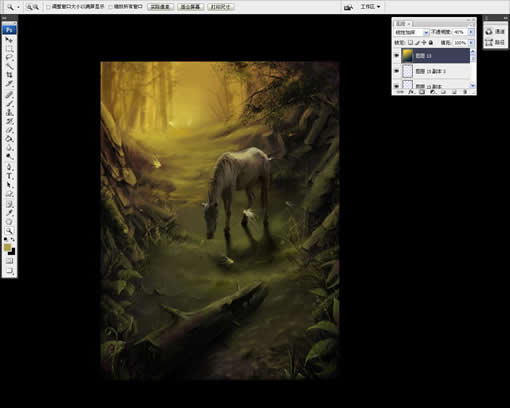Viewport: 510px width, 408px height.
Task: Hide the selected top layer 13
Action: 397,56
